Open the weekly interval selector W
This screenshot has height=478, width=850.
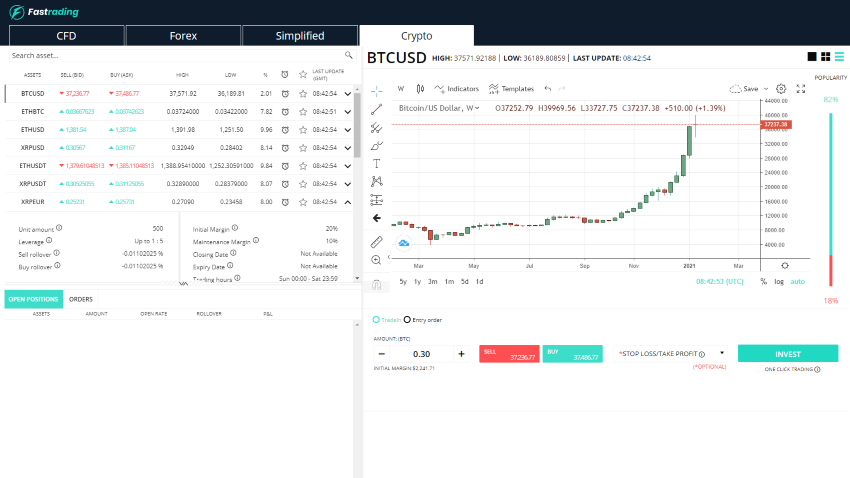(401, 89)
